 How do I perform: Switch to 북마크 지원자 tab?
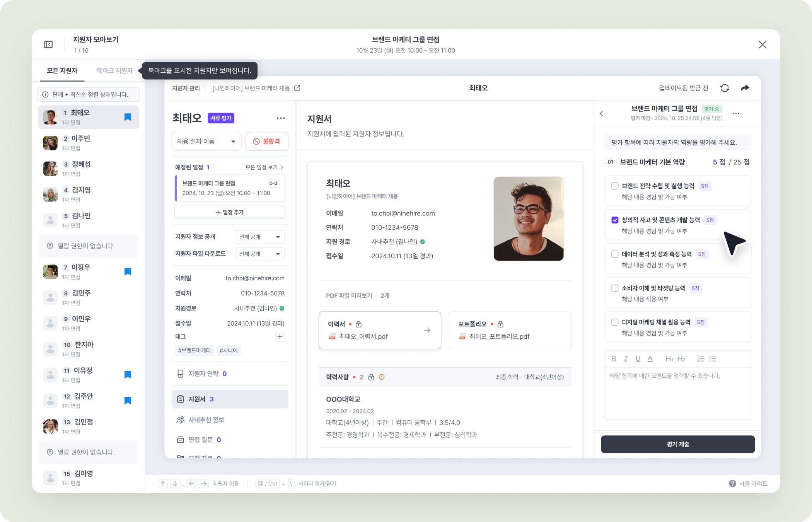coord(114,71)
